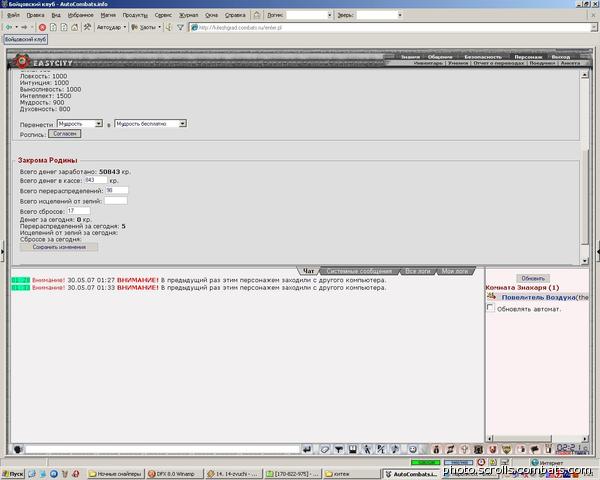Switch to the Все логи tab
Screen dimensions: 600x480
pos(417,271)
